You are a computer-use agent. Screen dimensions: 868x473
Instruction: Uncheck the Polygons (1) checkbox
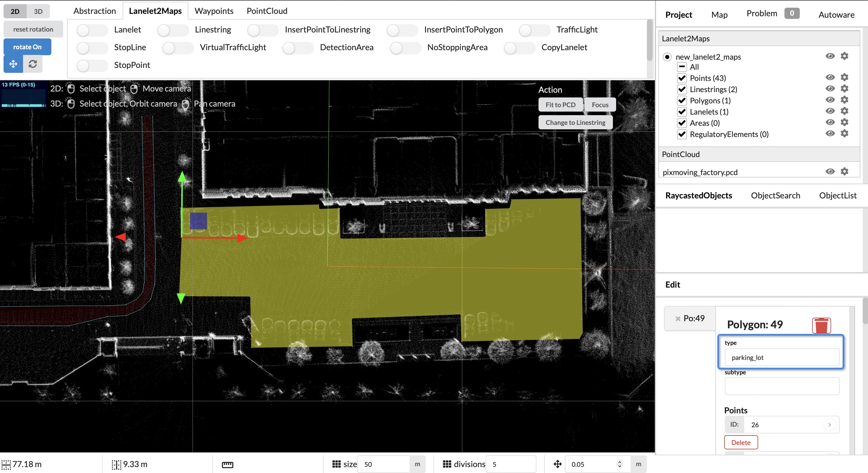tap(682, 100)
